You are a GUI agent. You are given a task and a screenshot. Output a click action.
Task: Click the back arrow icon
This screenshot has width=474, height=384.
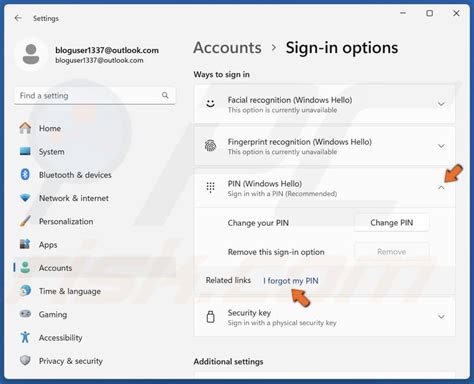[x=18, y=18]
